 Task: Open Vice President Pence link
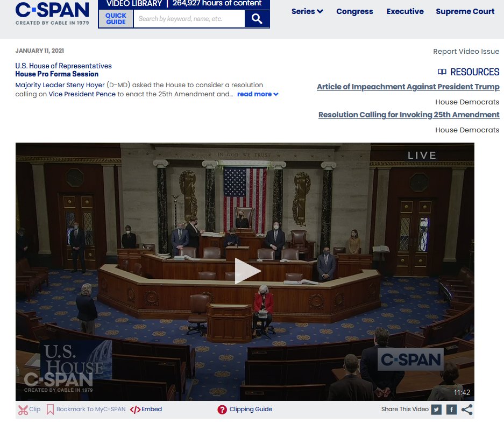pyautogui.click(x=82, y=94)
